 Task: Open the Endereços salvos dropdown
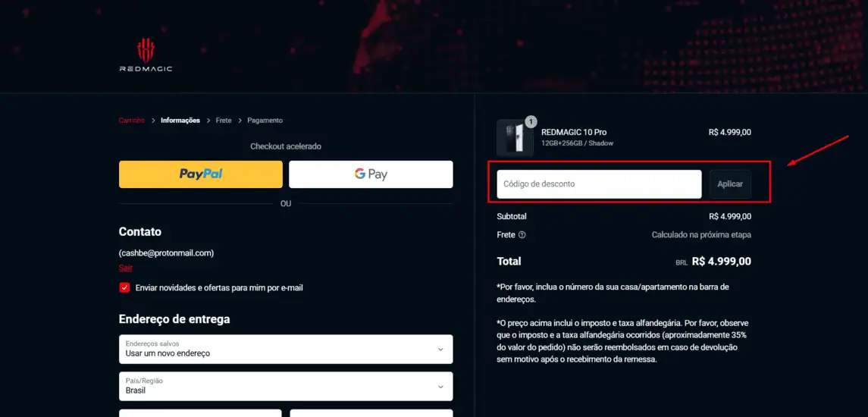pyautogui.click(x=286, y=349)
